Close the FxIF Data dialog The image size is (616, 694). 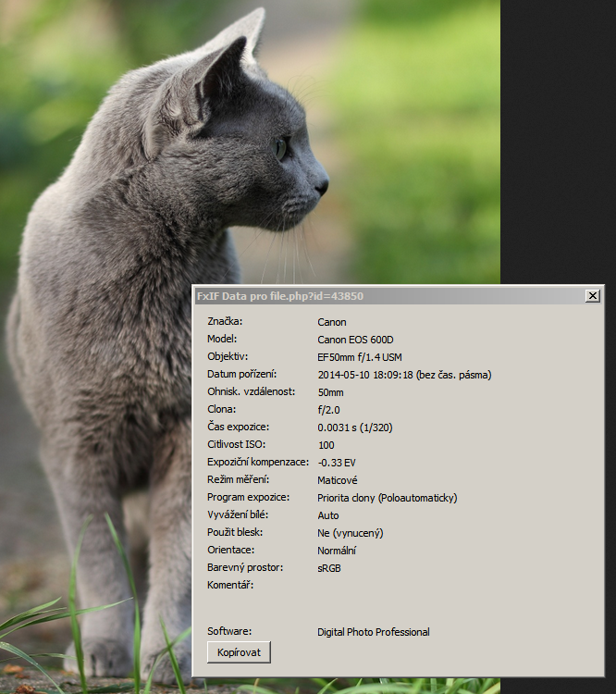point(592,296)
